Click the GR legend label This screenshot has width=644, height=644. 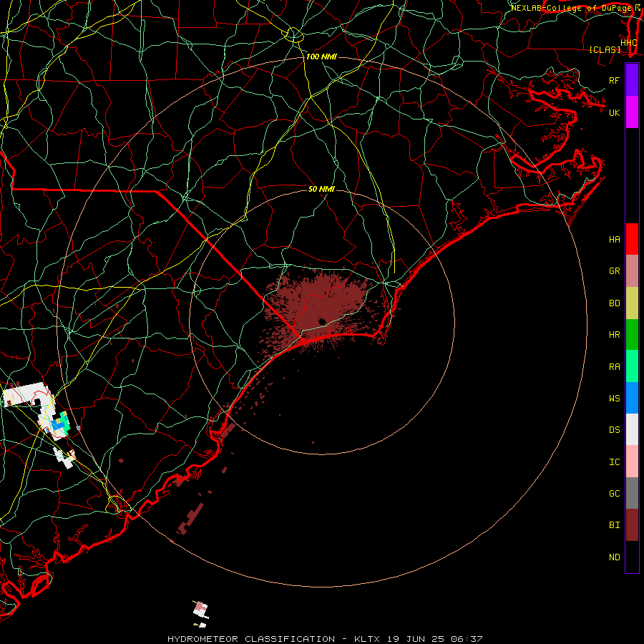[x=614, y=271]
